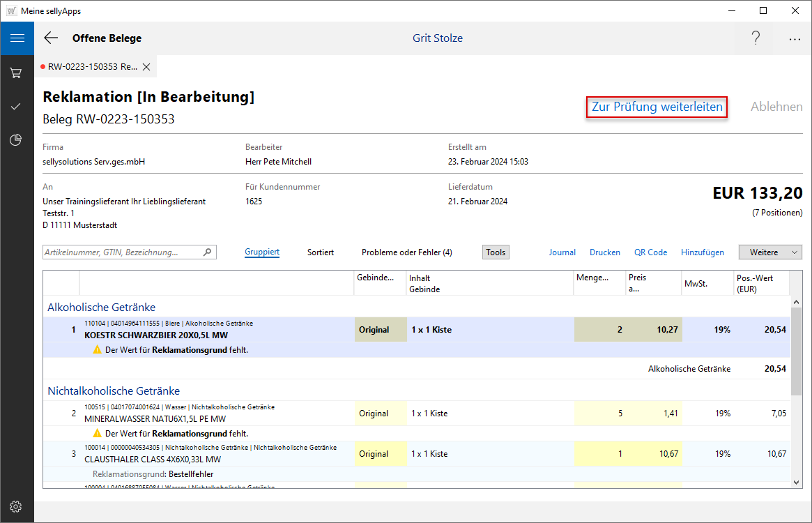This screenshot has width=812, height=523.
Task: Click the back arrow next to Offene Belege
Action: 51,38
